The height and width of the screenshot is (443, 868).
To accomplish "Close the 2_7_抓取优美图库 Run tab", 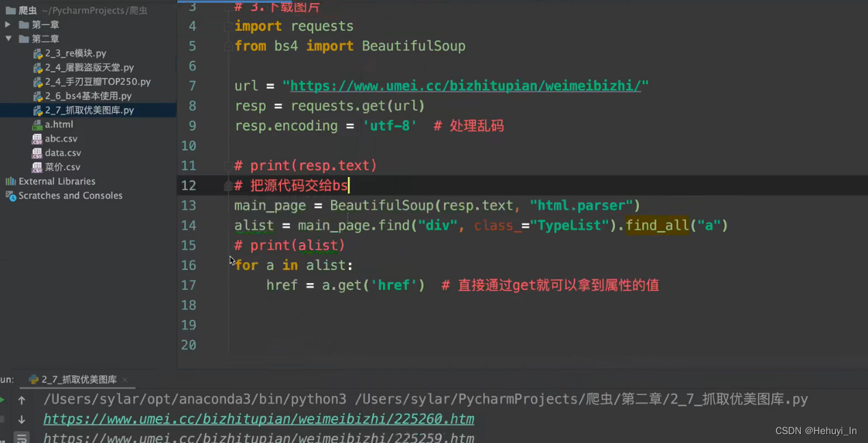I will [125, 379].
